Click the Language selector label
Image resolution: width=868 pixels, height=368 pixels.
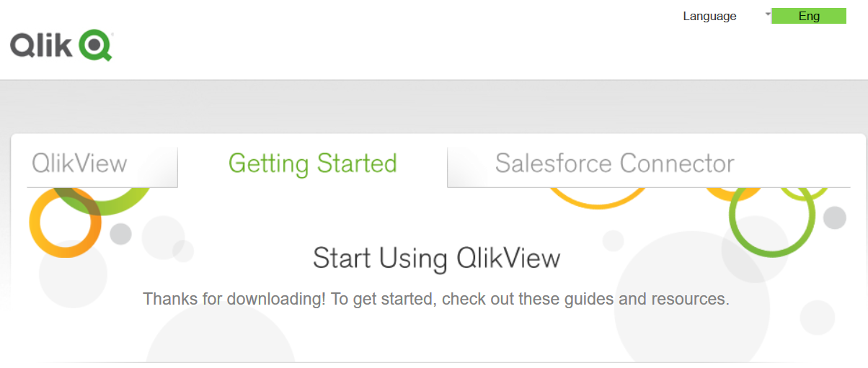[709, 16]
